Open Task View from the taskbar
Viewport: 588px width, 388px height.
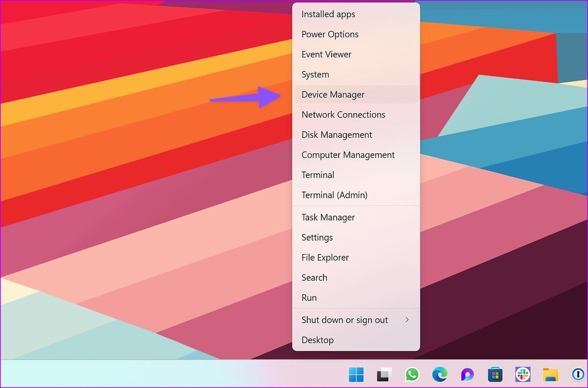coord(384,375)
